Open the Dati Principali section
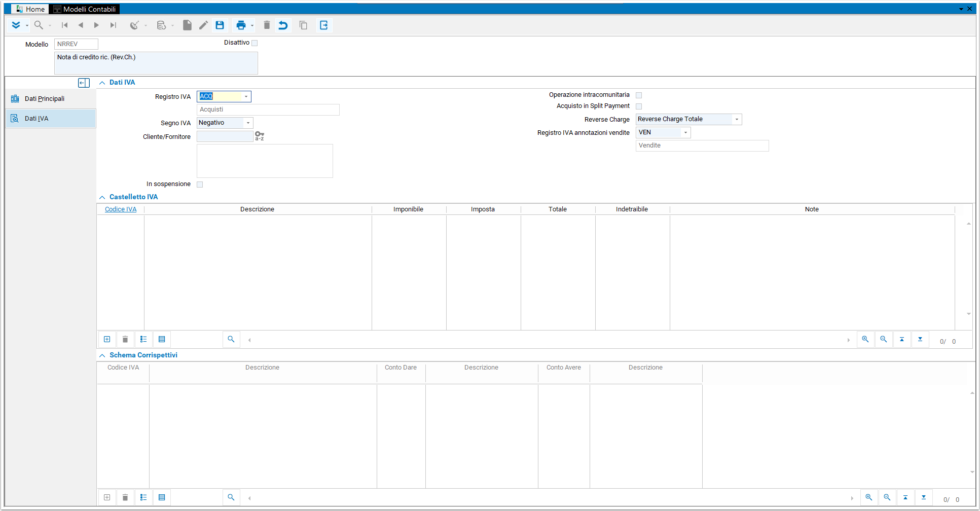The height and width of the screenshot is (511, 980). (51, 99)
